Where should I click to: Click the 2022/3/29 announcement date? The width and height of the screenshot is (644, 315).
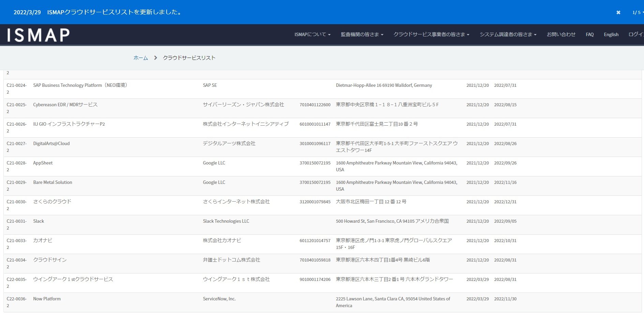coord(27,12)
